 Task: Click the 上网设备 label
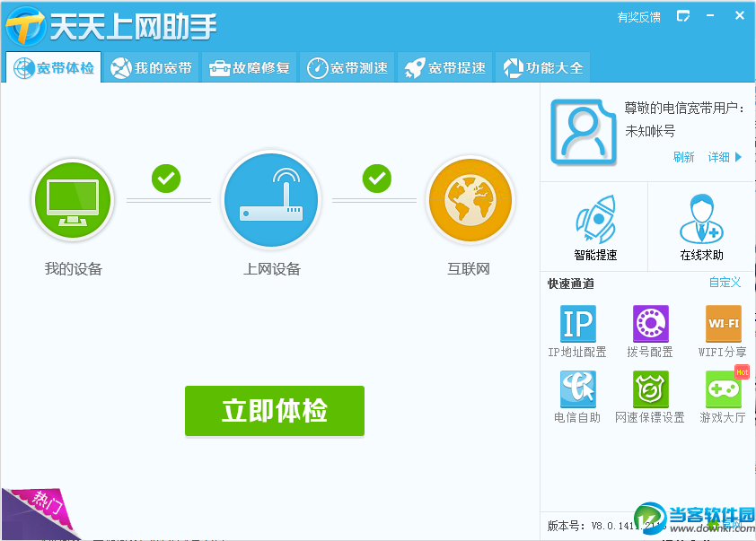[271, 268]
